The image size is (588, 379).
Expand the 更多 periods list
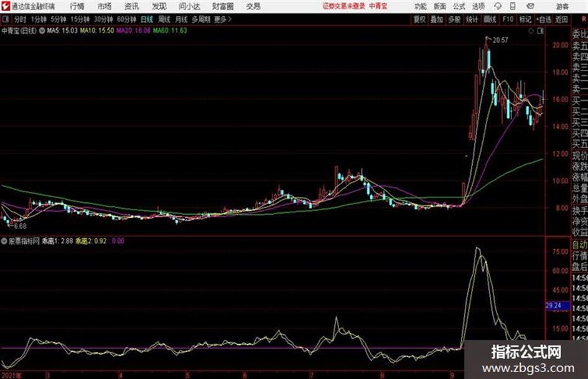tap(223, 19)
